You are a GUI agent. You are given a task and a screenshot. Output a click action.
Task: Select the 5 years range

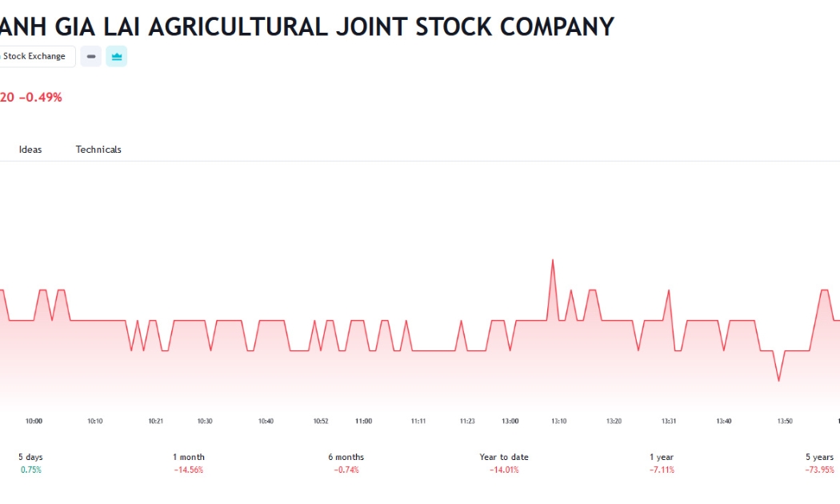pos(820,463)
